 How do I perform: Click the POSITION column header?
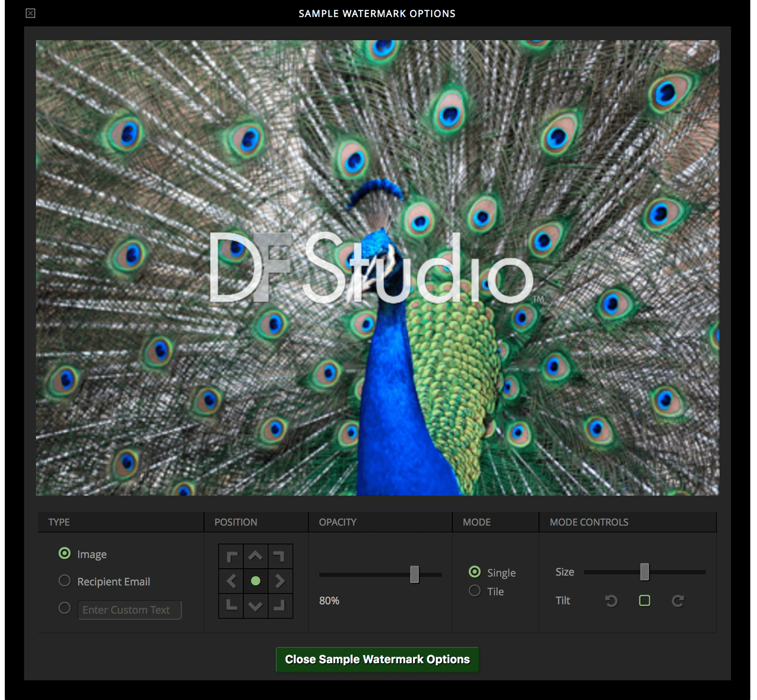click(x=236, y=522)
